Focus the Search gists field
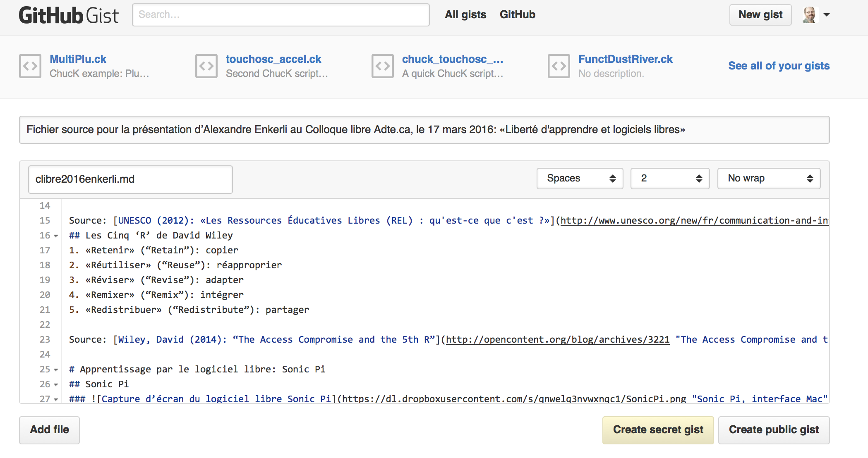The width and height of the screenshot is (868, 458). [x=281, y=15]
